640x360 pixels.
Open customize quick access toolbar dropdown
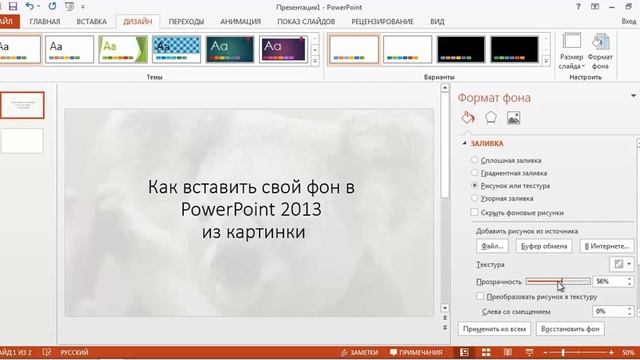pos(83,7)
